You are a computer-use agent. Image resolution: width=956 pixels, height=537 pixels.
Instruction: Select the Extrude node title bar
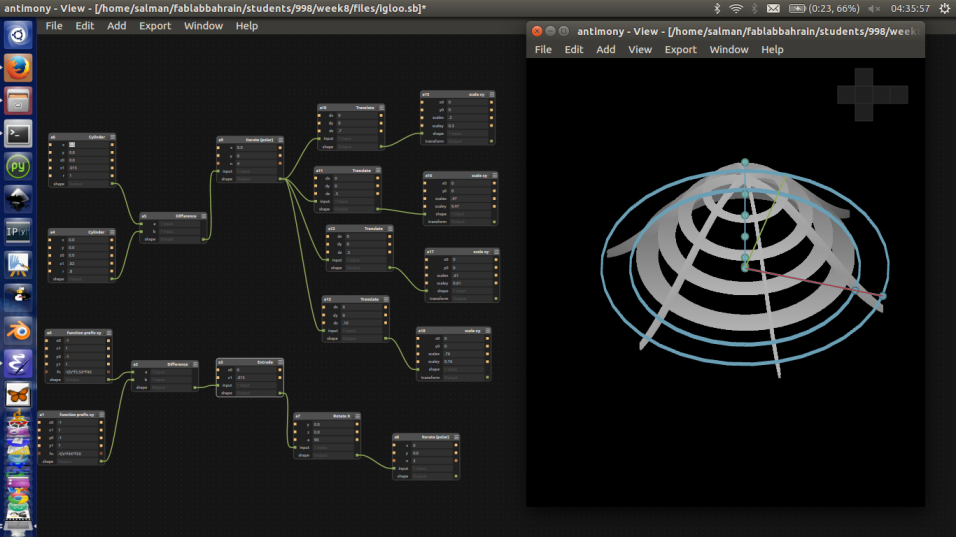[x=249, y=362]
